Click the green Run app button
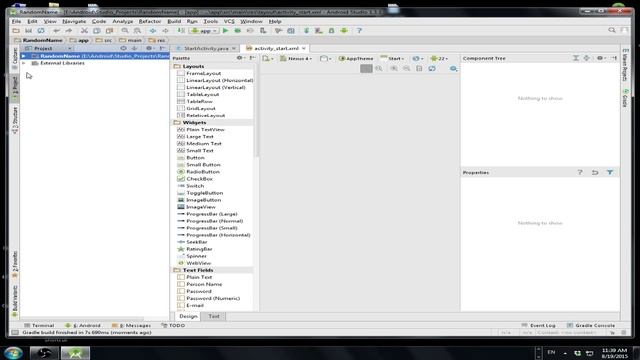This screenshot has height=360, width=640. (225, 31)
